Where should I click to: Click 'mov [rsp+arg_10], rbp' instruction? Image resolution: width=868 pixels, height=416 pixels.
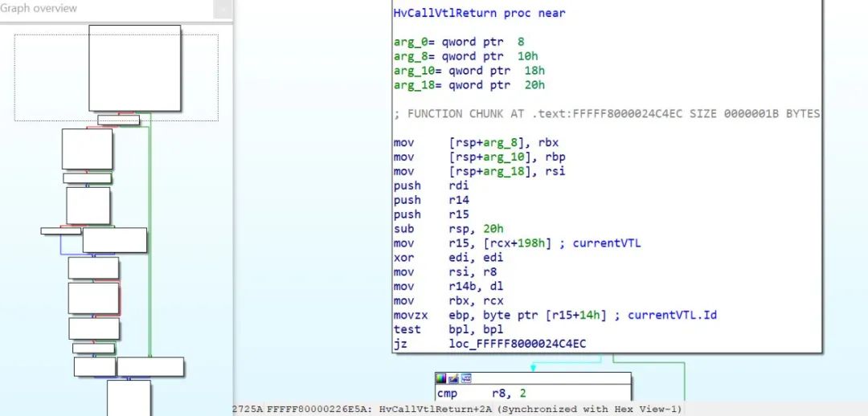[x=479, y=157]
